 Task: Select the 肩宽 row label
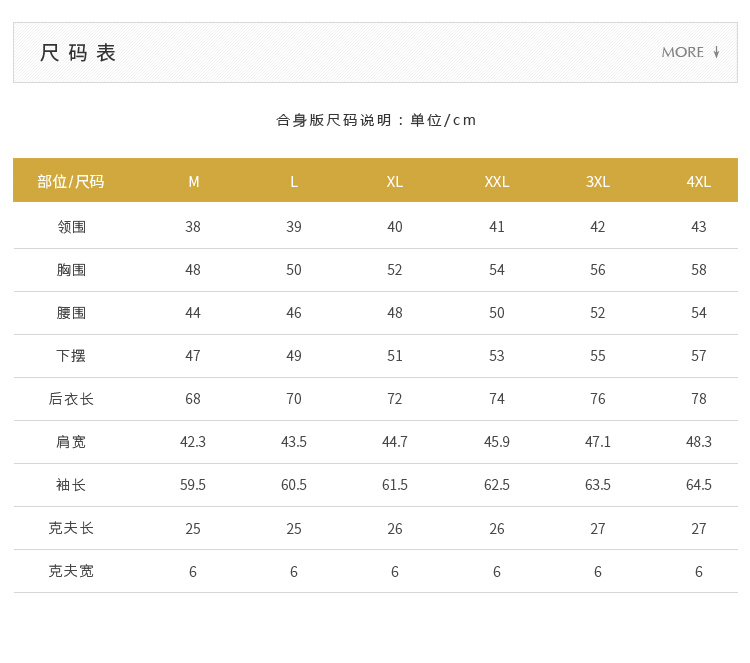point(71,441)
